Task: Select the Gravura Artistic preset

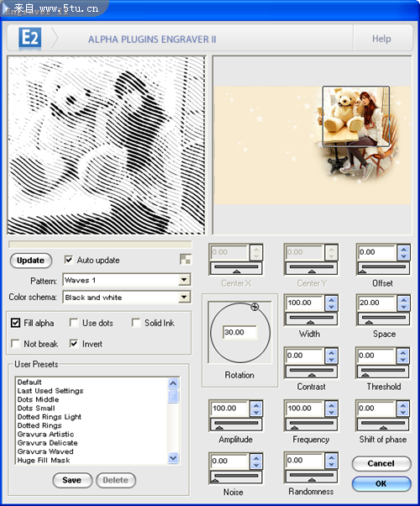Action: click(x=46, y=434)
